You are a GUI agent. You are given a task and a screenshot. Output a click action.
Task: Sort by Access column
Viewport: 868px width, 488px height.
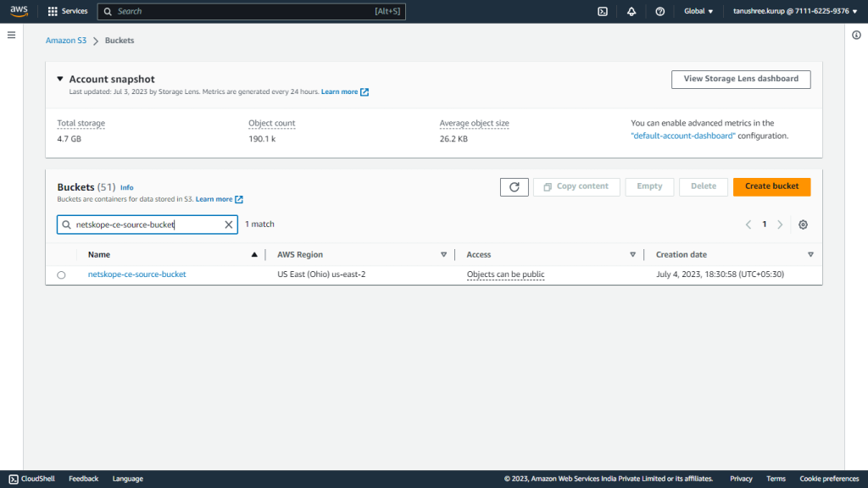[x=632, y=254]
